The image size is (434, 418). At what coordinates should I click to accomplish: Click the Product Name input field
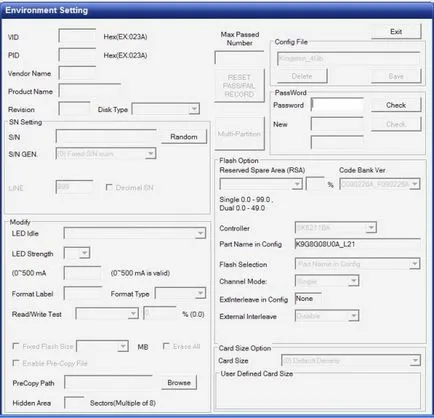(90, 91)
